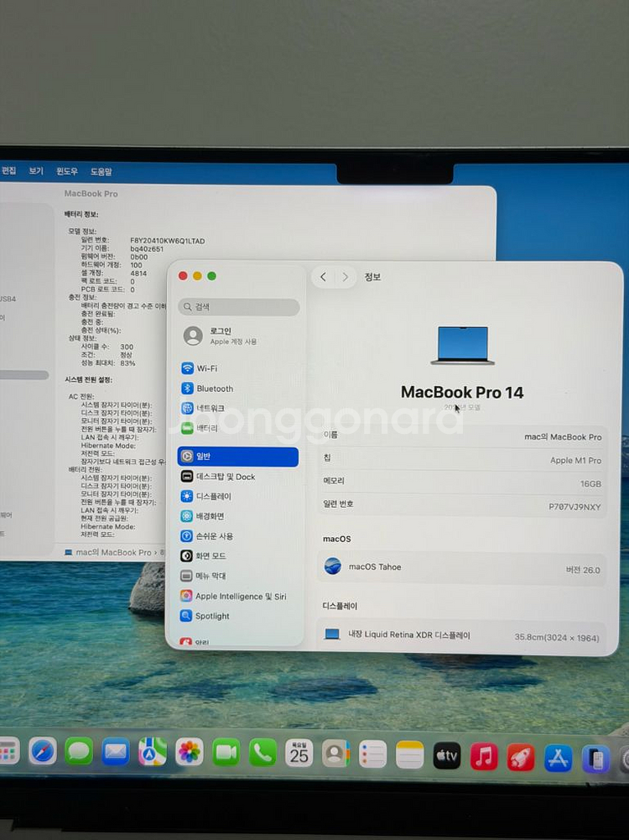629x840 pixels.
Task: Click the 기기 이름 bq40z651 row
Action: (x=122, y=248)
